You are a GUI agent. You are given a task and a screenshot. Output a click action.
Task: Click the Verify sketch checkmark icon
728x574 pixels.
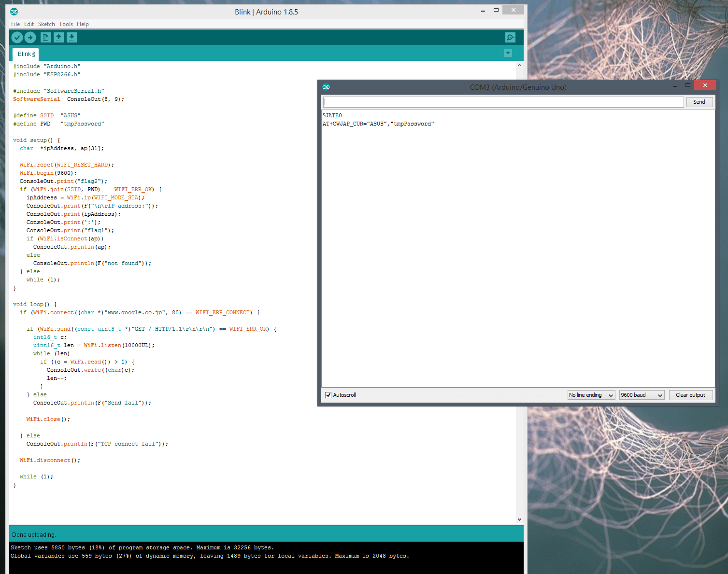coord(17,37)
